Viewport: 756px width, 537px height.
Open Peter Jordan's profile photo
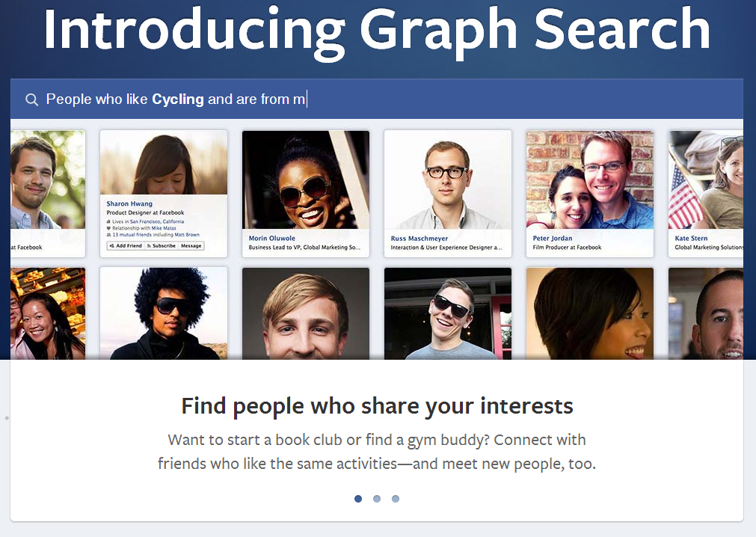[590, 179]
